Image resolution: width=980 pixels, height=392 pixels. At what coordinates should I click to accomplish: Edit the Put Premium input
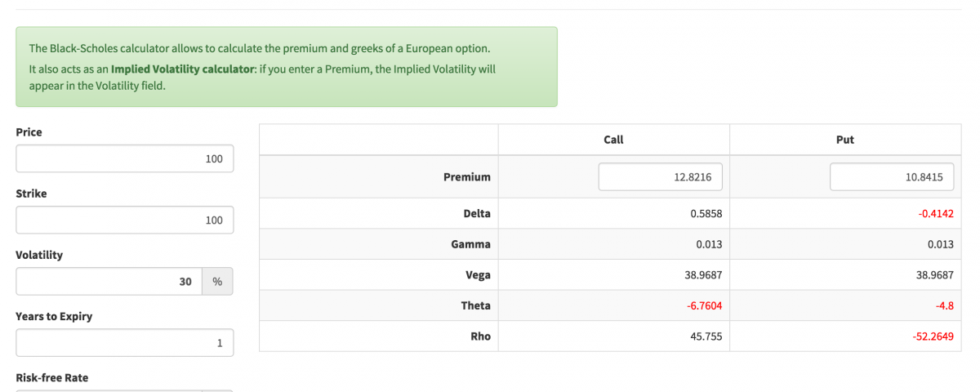(x=892, y=177)
